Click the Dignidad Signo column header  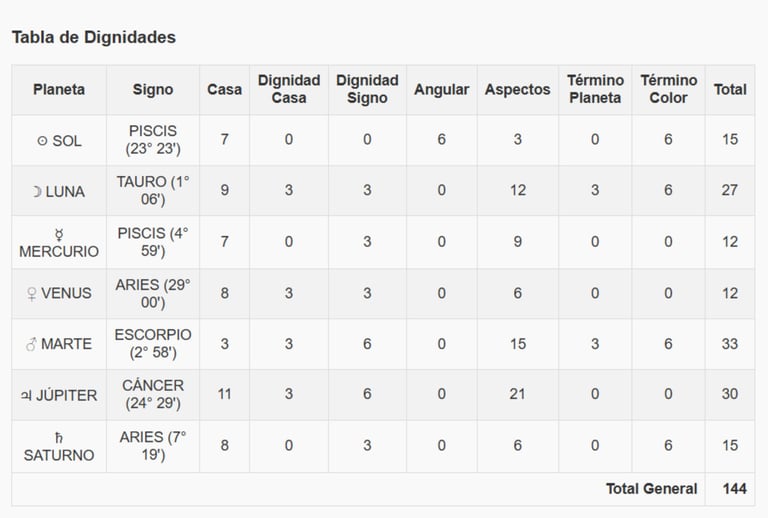tap(367, 89)
